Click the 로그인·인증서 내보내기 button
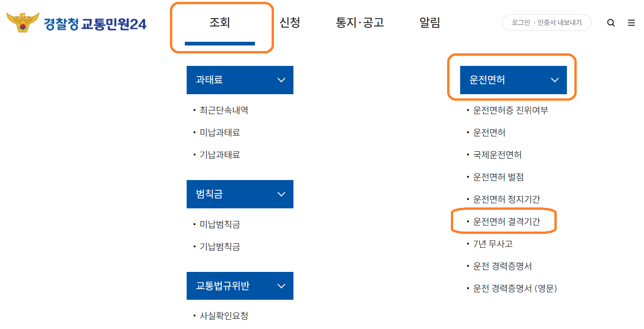This screenshot has height=329, width=644. pyautogui.click(x=546, y=22)
